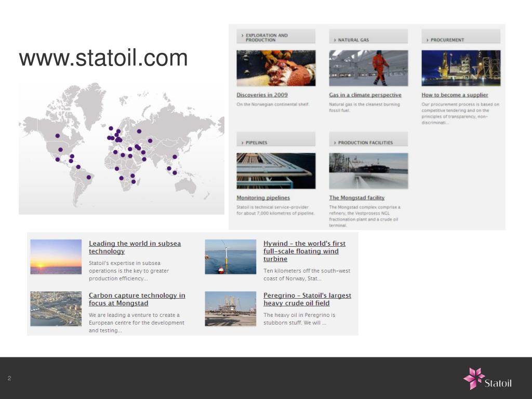Click the Statoil star logo

(474, 378)
